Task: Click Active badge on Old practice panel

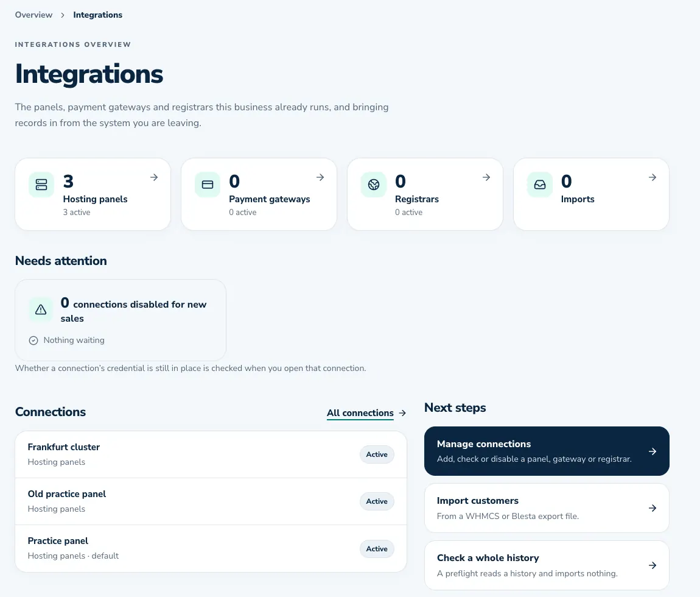Action: pos(377,501)
